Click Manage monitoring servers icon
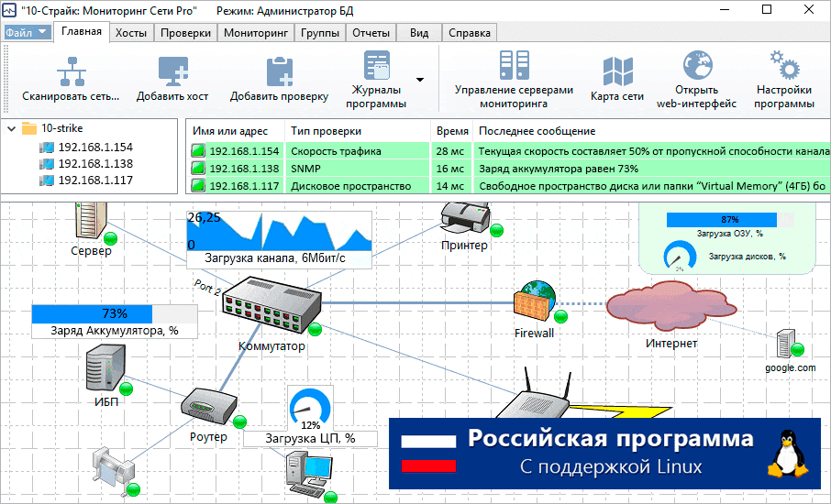 (513, 67)
